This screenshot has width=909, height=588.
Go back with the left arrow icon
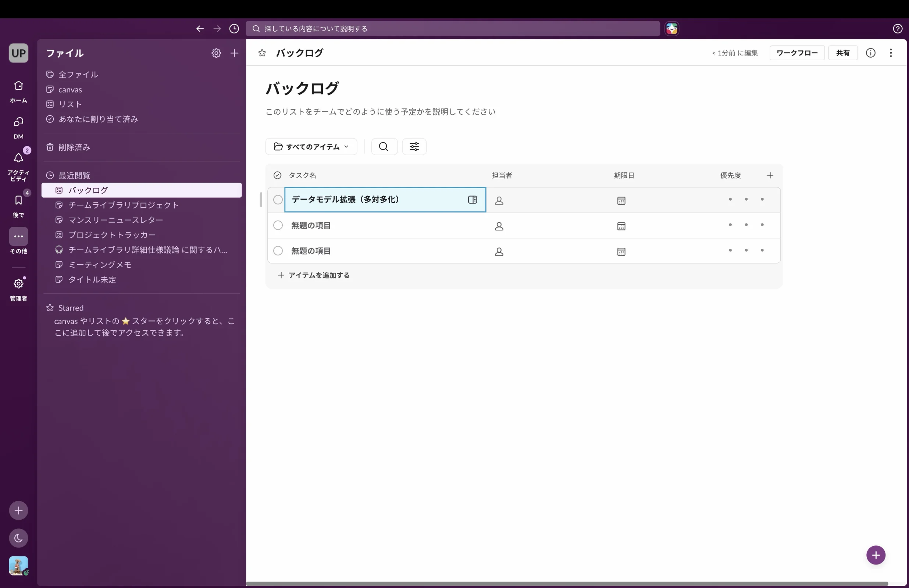click(x=200, y=29)
